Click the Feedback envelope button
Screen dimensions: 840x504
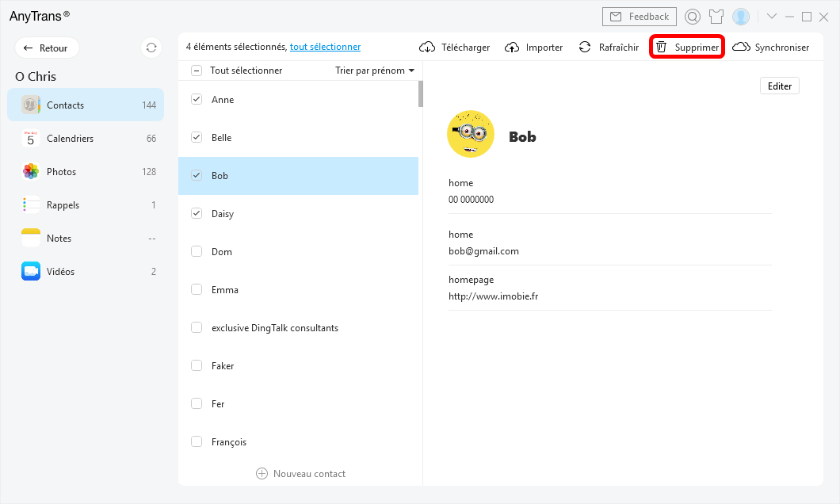point(639,17)
